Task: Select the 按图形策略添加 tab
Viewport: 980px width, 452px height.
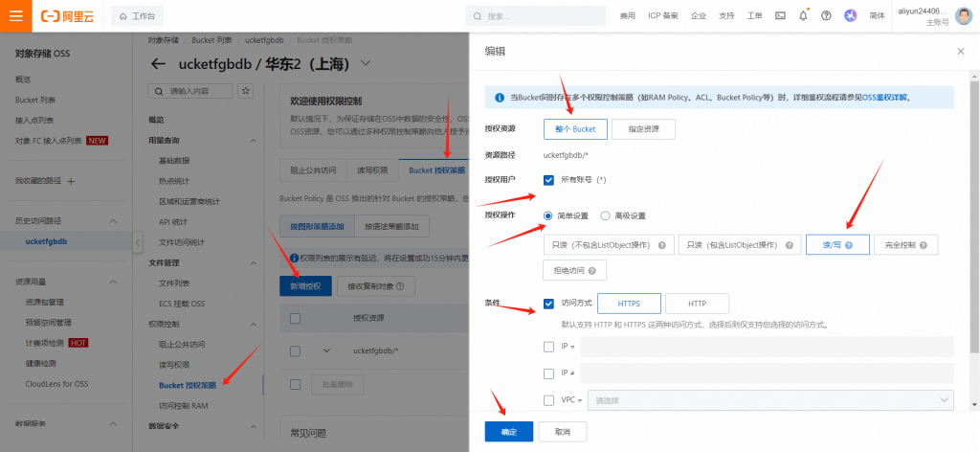Action: click(318, 226)
